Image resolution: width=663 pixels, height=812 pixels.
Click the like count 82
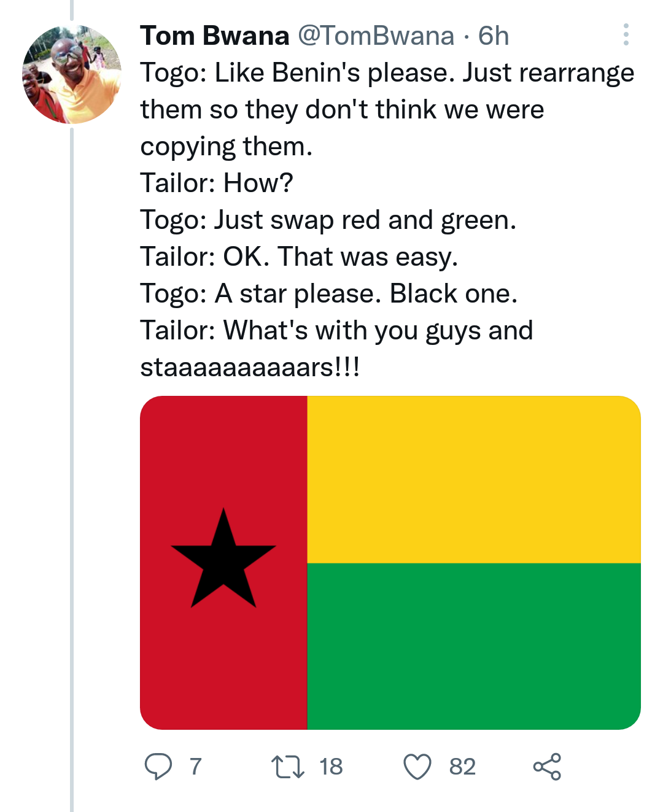click(x=462, y=767)
